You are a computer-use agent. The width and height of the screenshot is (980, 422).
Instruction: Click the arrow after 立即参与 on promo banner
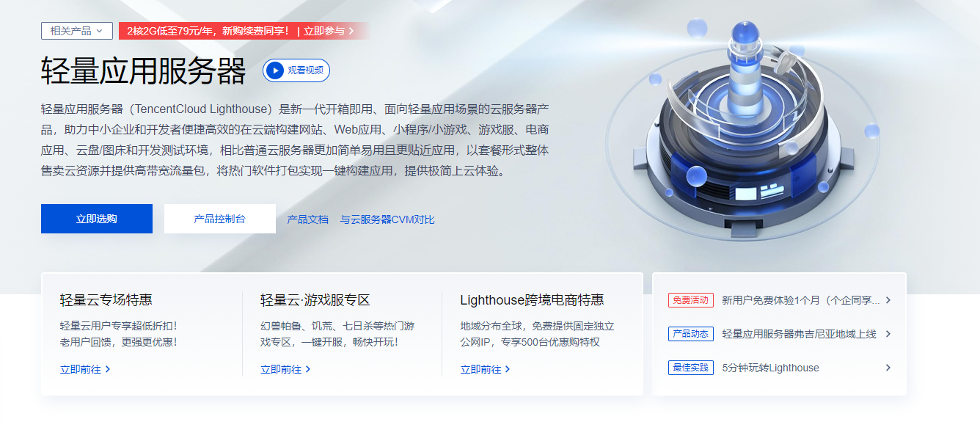tap(351, 31)
